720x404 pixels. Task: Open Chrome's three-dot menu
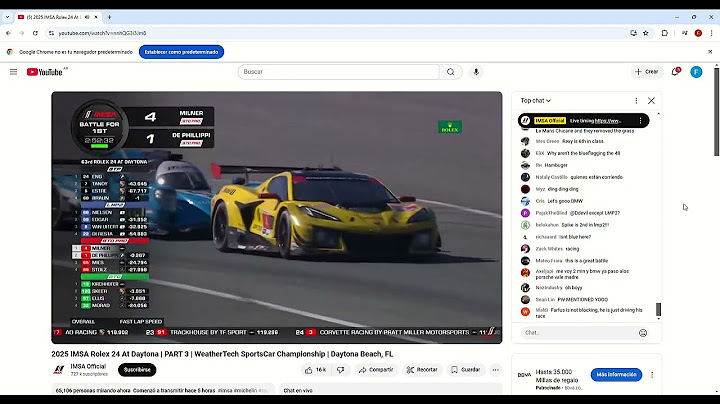[x=711, y=33]
